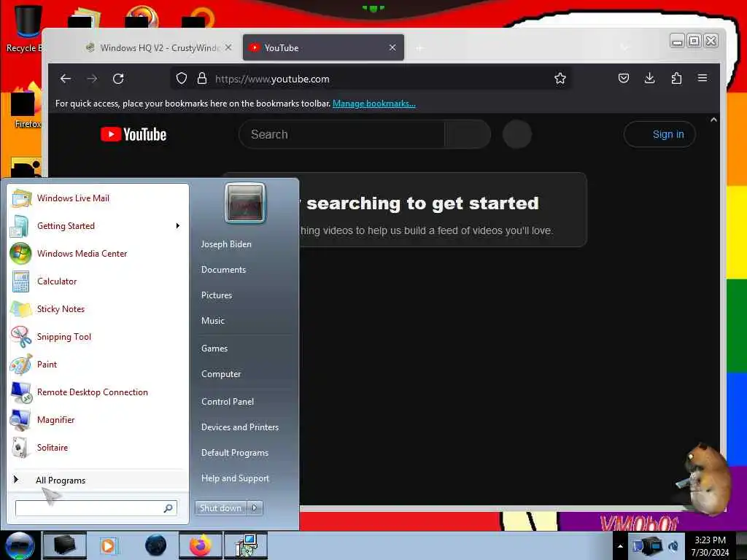Open Documents from Start menu
747x560 pixels.
223,270
